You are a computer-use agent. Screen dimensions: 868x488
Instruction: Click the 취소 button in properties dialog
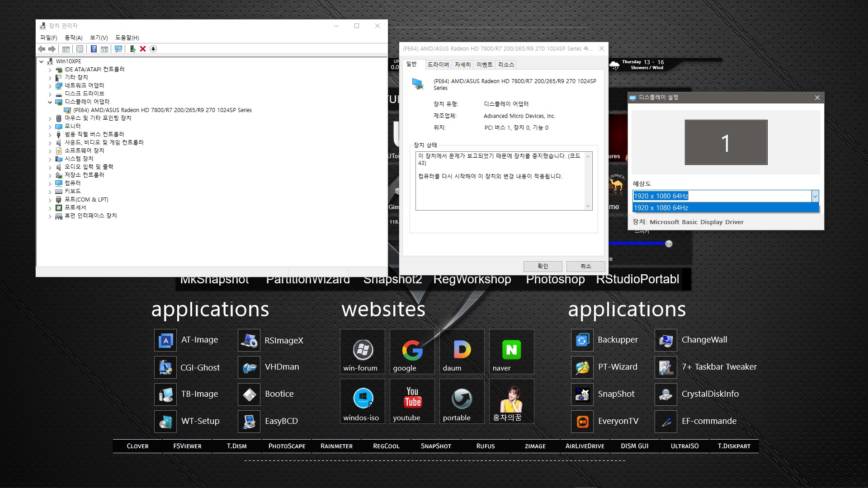coord(585,266)
